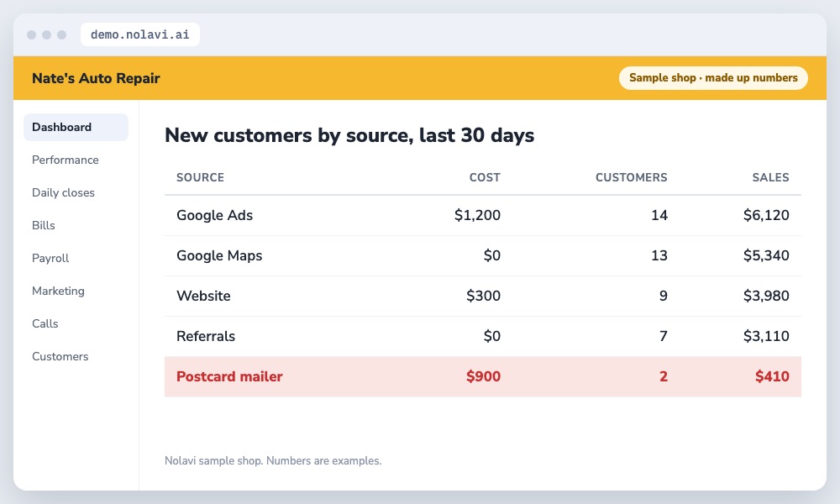
Task: Click the $6,120 sales value
Action: coord(766,215)
